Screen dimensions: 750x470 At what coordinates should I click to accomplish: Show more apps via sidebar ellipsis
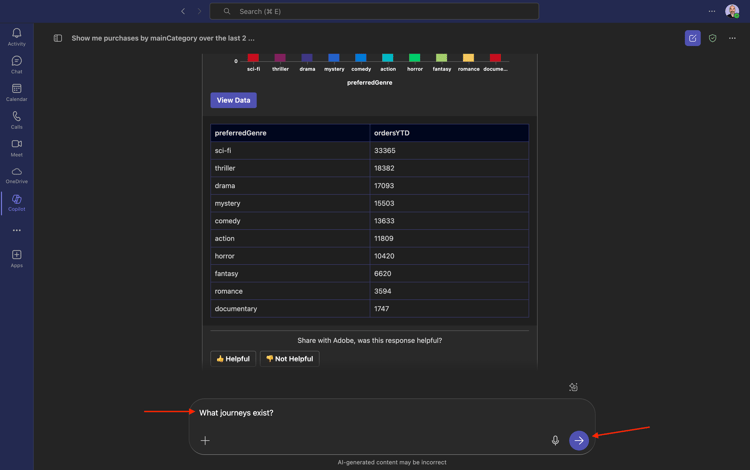[17, 230]
